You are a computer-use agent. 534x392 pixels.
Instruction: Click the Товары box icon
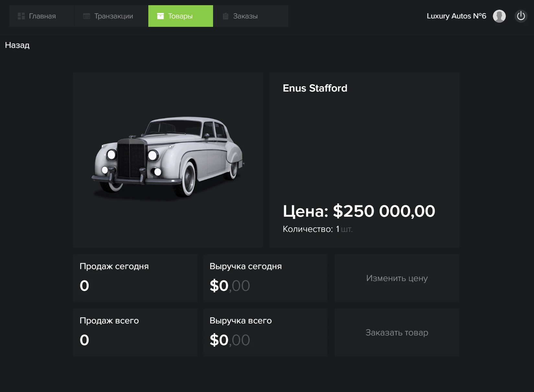[160, 16]
